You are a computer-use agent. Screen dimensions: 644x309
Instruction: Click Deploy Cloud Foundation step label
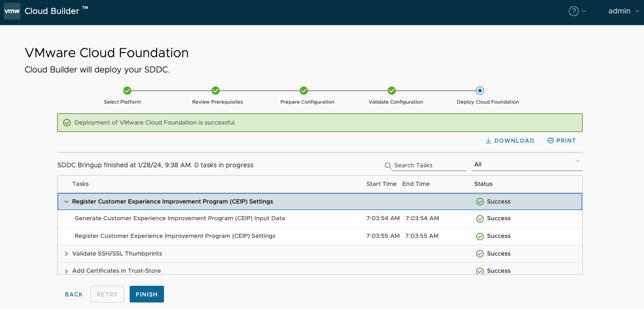click(488, 102)
